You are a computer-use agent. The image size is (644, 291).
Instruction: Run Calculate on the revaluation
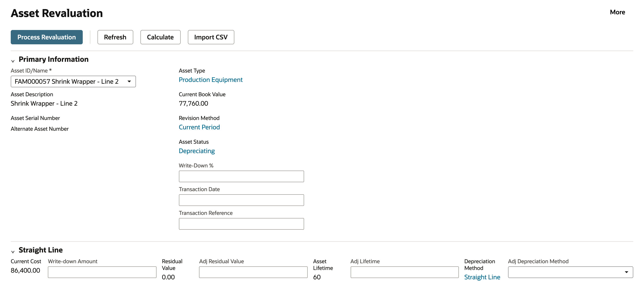click(160, 37)
